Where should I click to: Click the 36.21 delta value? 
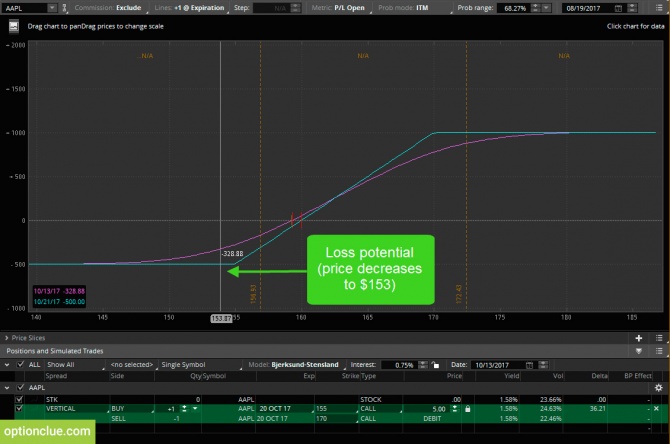(x=597, y=409)
